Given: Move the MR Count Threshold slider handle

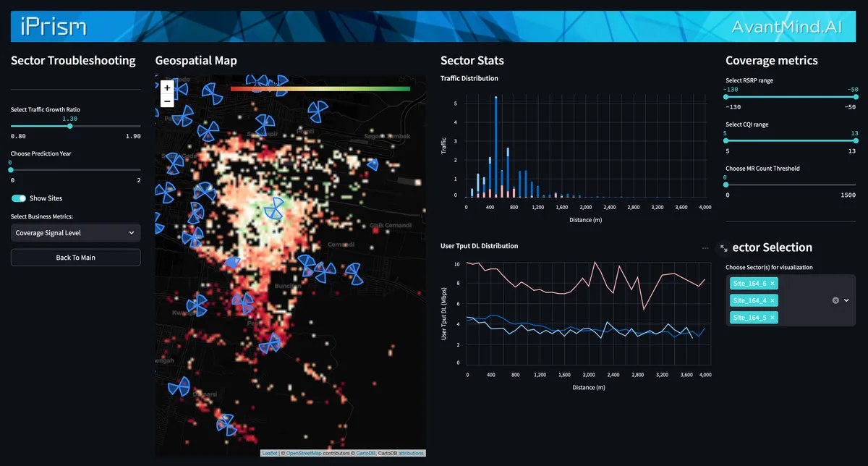Looking at the screenshot, I should click(724, 185).
